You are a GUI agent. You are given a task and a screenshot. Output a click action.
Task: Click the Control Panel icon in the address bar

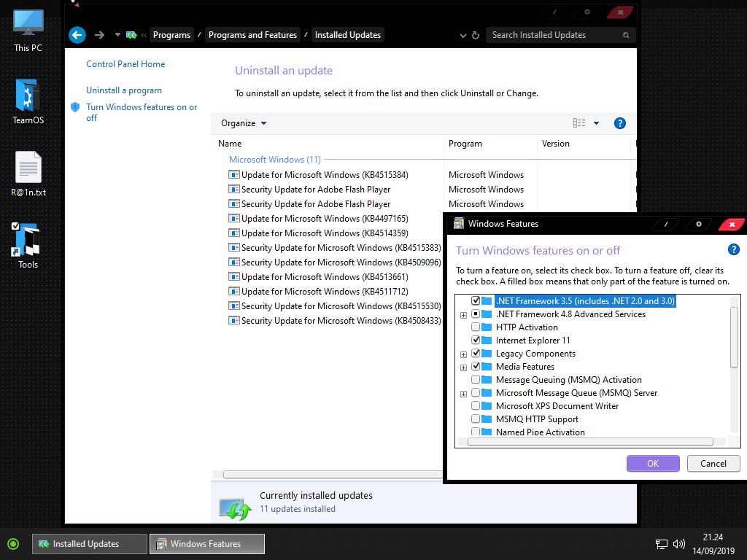(131, 35)
